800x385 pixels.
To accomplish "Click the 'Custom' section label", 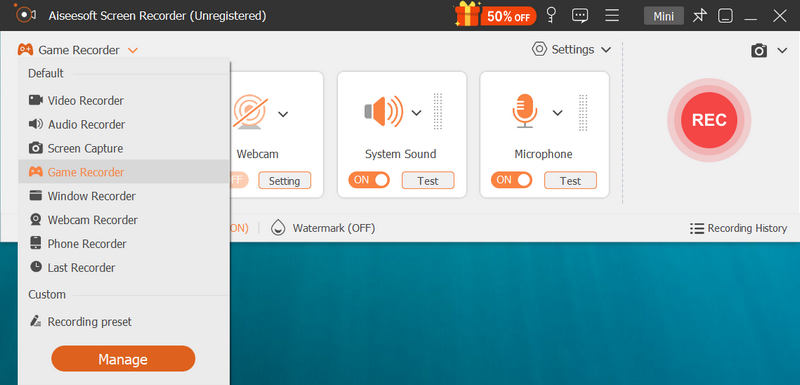I will [47, 294].
